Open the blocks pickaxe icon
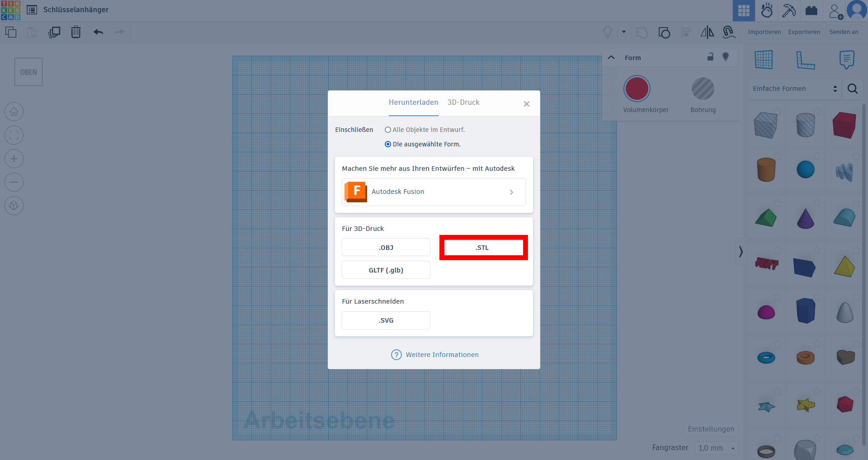Viewport: 868px width, 460px height. click(x=789, y=10)
